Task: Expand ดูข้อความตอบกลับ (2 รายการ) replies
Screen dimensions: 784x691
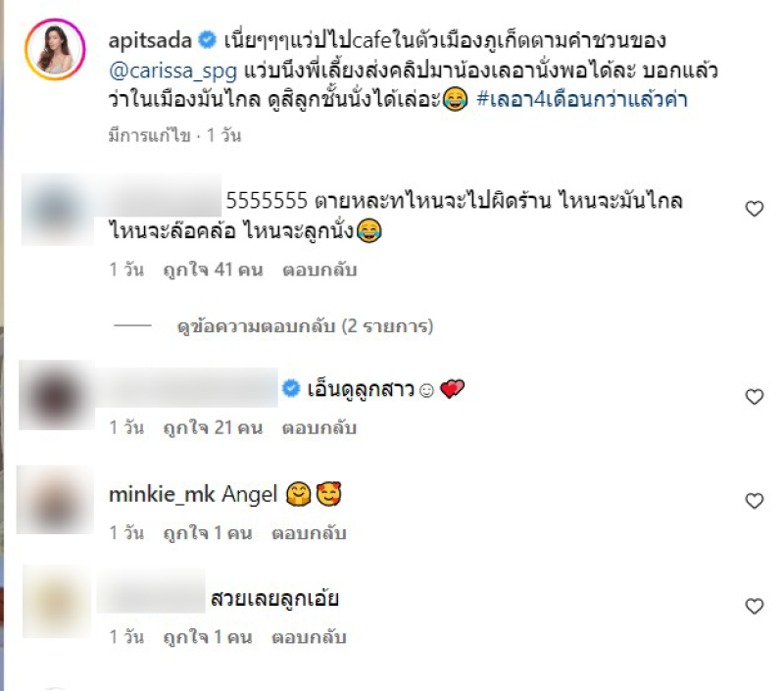Action: [305, 326]
